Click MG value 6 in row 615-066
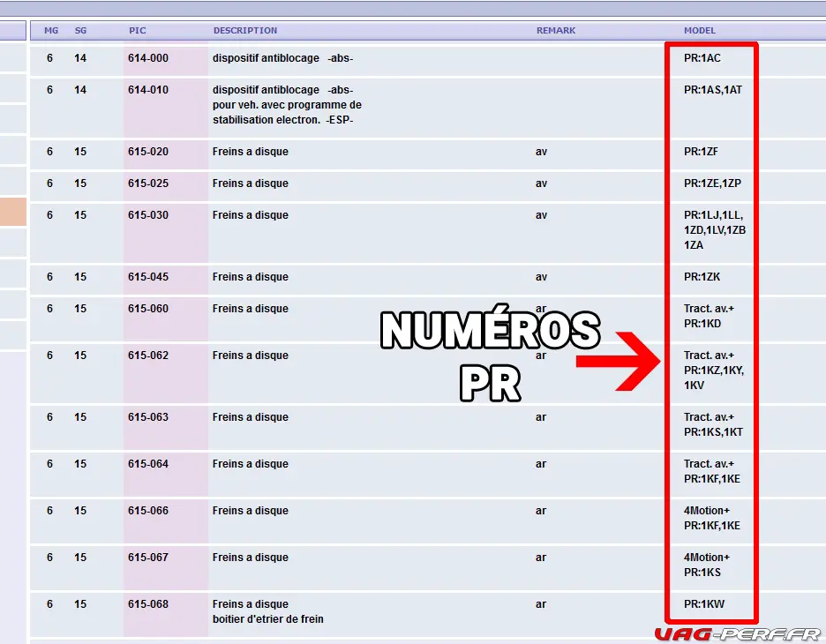The height and width of the screenshot is (644, 826). (49, 511)
